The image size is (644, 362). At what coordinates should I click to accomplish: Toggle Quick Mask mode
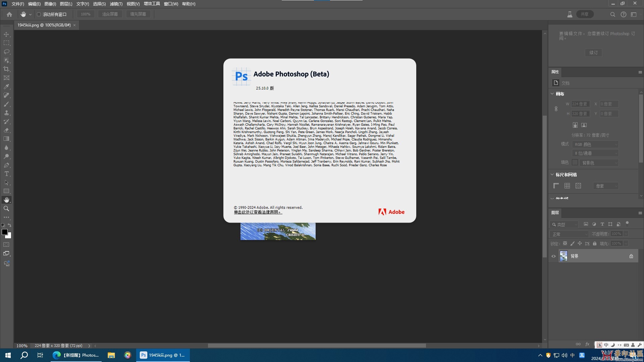[6, 245]
